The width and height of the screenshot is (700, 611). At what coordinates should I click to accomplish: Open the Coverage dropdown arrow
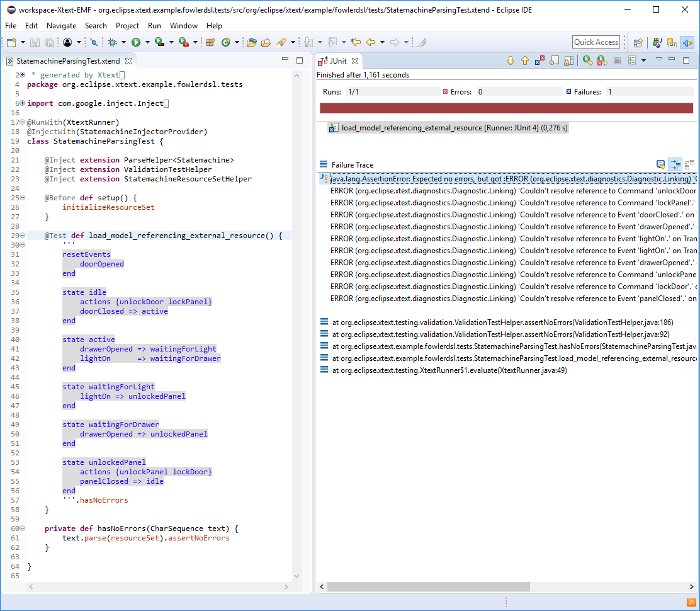pyautogui.click(x=171, y=42)
